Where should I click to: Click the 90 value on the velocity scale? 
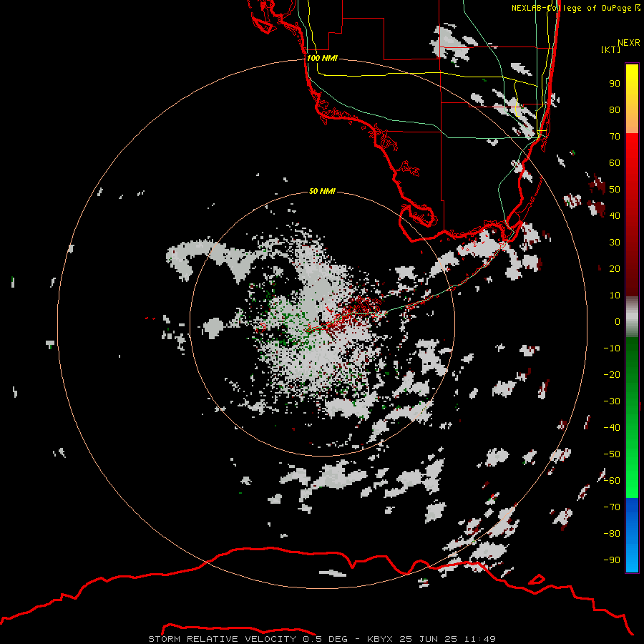[615, 84]
